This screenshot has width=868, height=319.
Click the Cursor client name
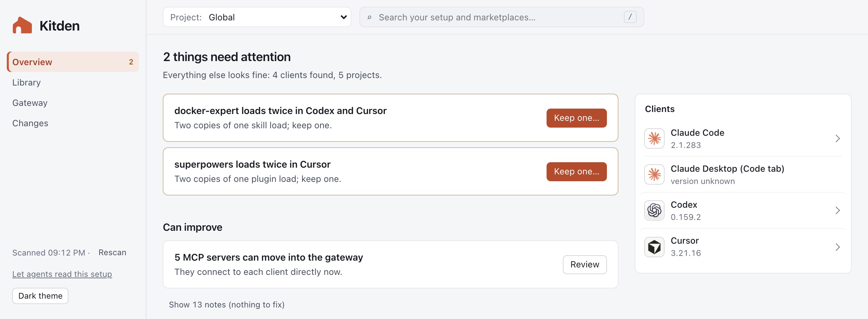(x=685, y=241)
